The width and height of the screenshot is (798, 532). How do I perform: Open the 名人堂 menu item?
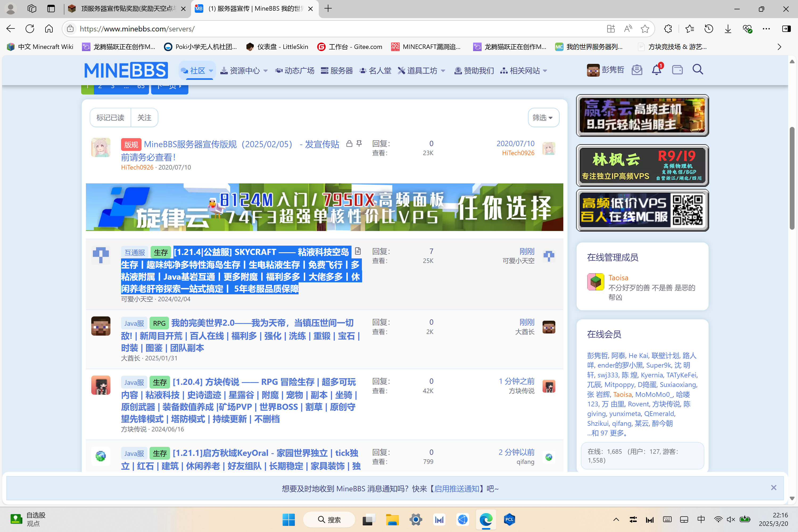point(375,71)
